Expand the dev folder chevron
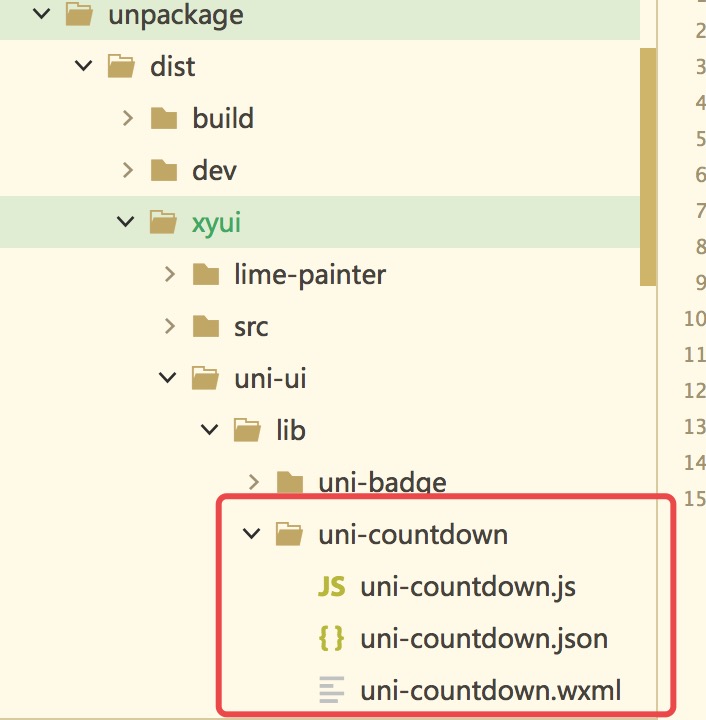The image size is (706, 720). point(126,170)
